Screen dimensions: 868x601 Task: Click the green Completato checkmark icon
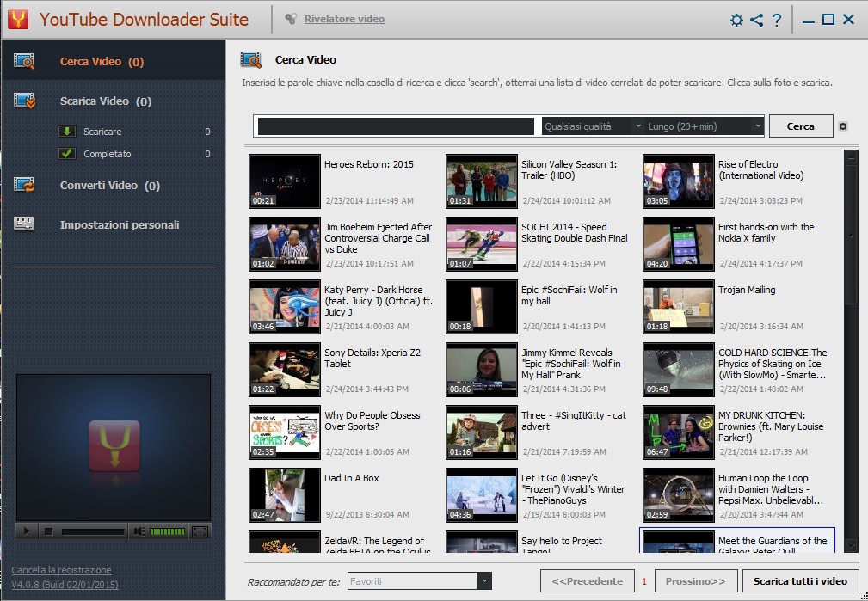[x=67, y=153]
